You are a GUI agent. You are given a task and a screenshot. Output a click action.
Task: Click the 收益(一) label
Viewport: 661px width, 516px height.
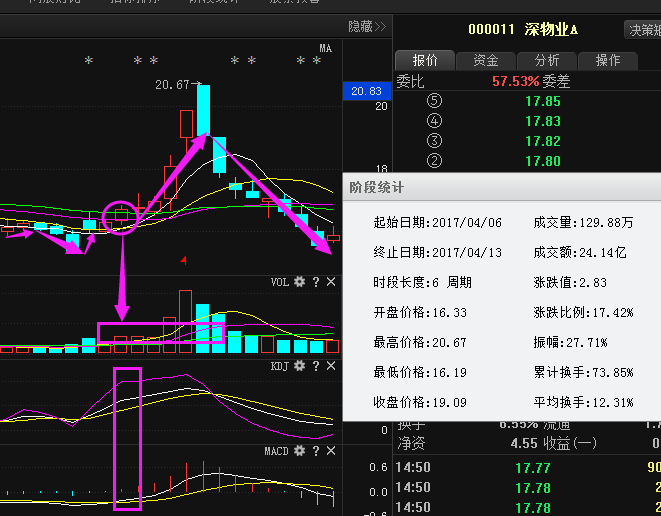tap(570, 443)
